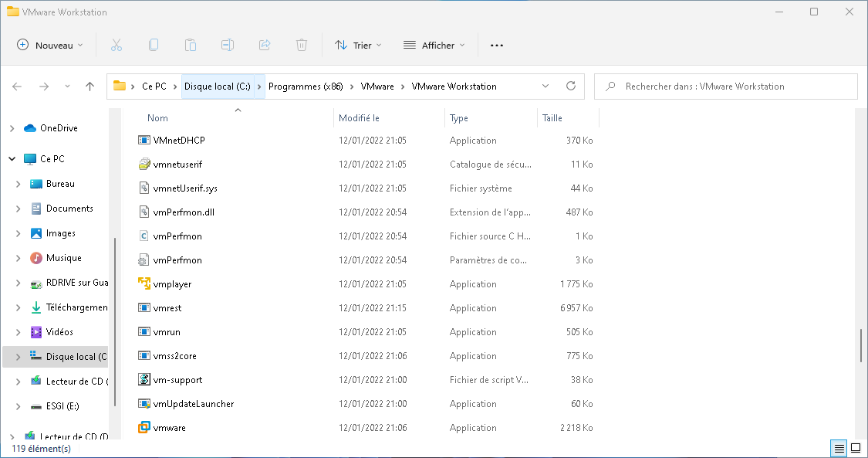Expand the OneDrive tree node
This screenshot has height=458, width=868.
coord(12,128)
